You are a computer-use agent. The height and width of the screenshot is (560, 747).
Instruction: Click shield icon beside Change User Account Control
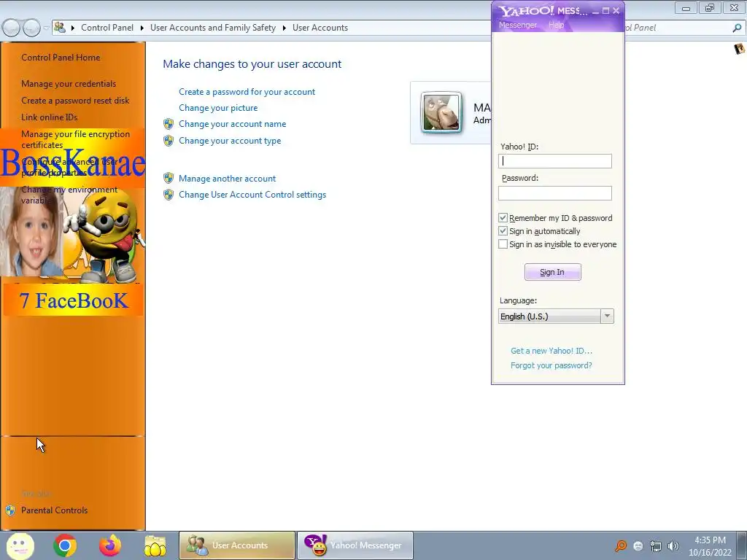click(x=169, y=195)
